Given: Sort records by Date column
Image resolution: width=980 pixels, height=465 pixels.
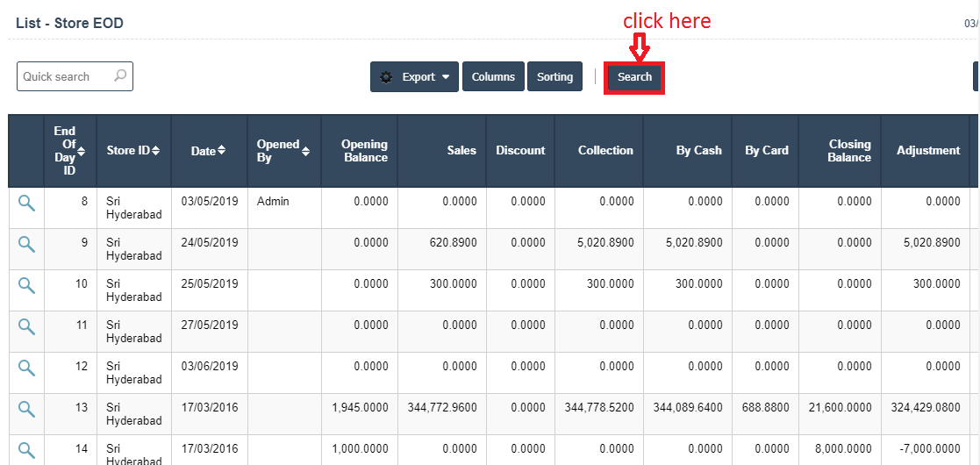Looking at the screenshot, I should point(208,151).
